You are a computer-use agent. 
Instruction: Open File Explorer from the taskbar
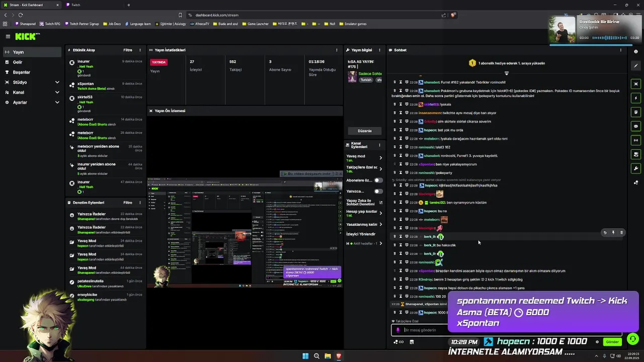tap(328, 356)
